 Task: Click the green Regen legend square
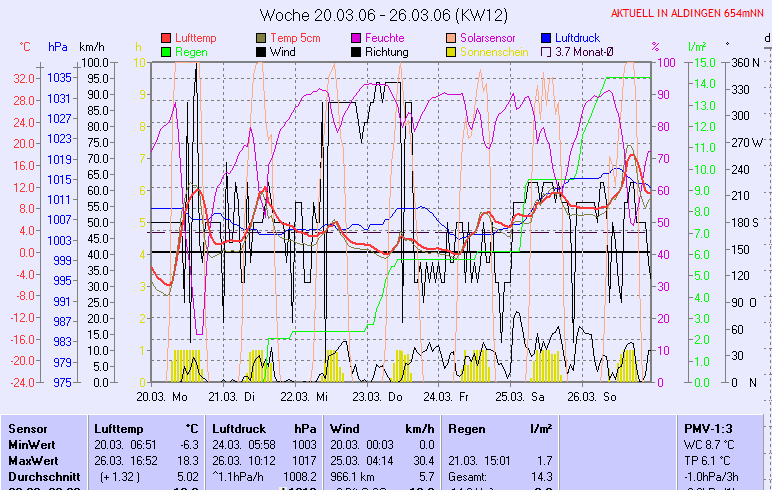coord(166,52)
